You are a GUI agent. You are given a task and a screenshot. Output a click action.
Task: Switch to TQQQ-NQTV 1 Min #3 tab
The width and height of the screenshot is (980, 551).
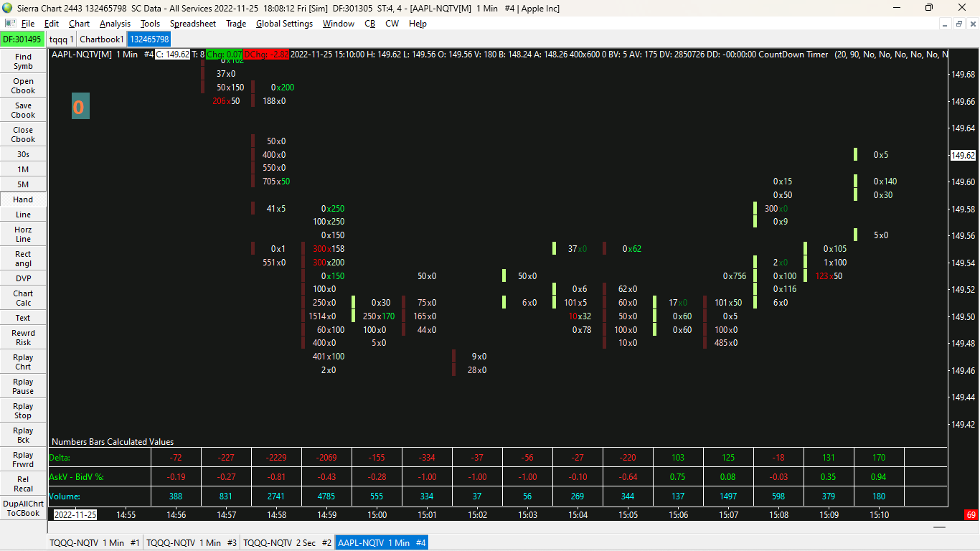pyautogui.click(x=192, y=543)
